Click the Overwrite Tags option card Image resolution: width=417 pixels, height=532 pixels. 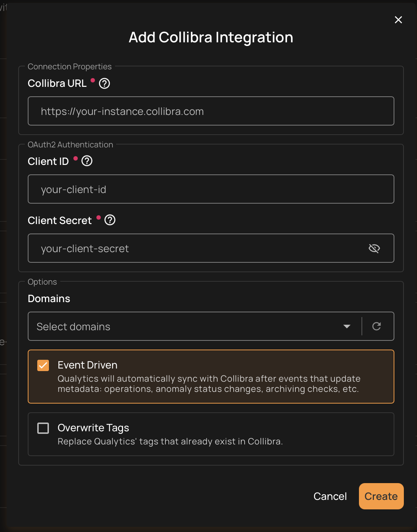click(x=211, y=434)
